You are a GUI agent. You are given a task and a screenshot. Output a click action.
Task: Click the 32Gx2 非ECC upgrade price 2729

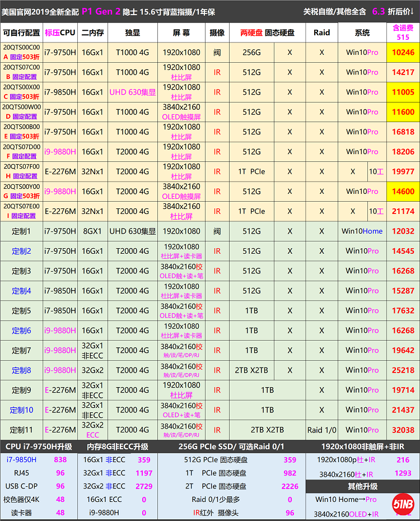[144, 487]
